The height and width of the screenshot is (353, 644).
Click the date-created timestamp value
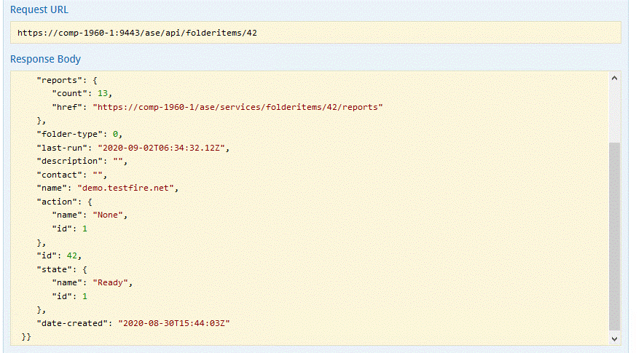(173, 322)
